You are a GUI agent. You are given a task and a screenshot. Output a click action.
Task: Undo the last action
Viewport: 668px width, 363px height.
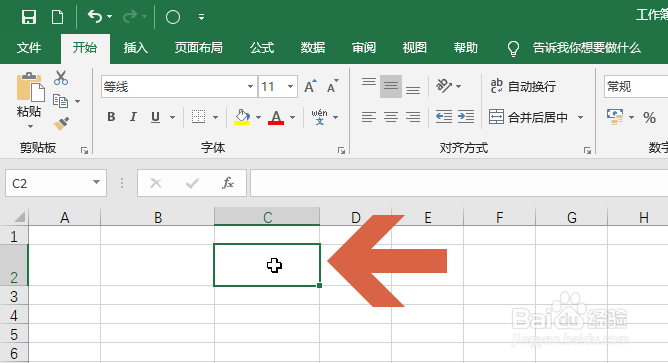tap(95, 17)
